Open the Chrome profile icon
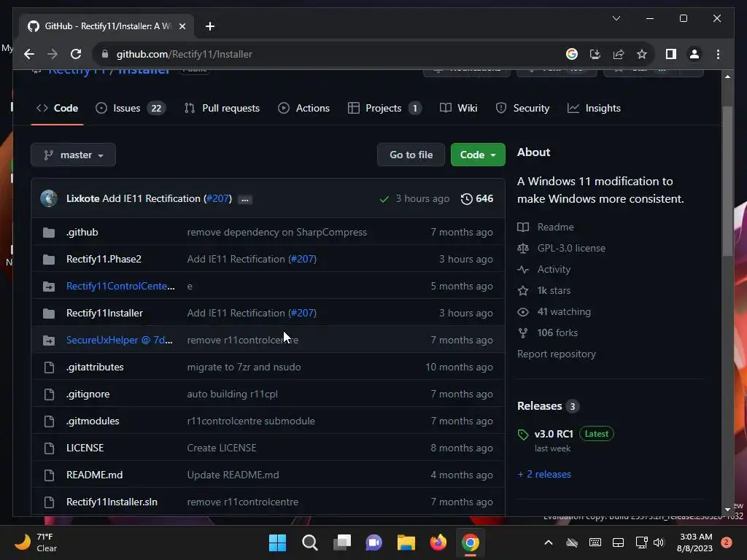Screen dimensions: 747x560 (x=694, y=54)
